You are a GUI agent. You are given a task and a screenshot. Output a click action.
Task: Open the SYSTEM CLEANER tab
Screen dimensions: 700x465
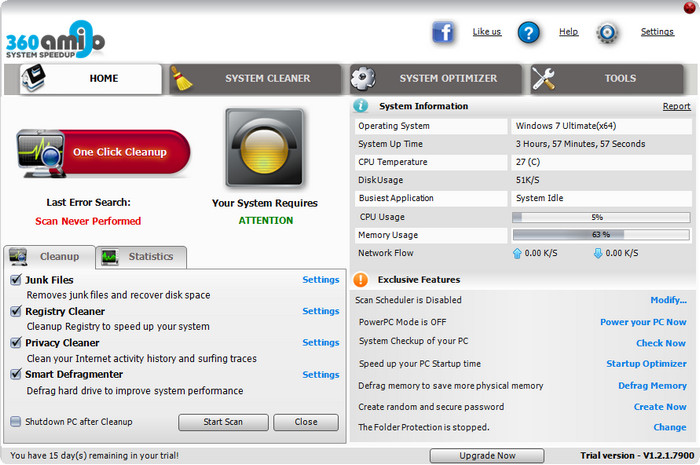(x=255, y=79)
